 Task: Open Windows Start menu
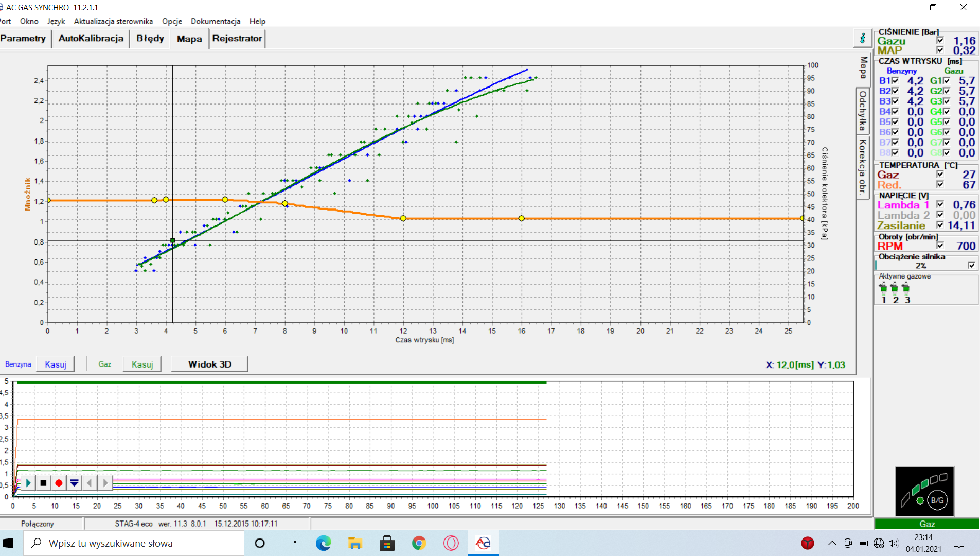click(8, 543)
